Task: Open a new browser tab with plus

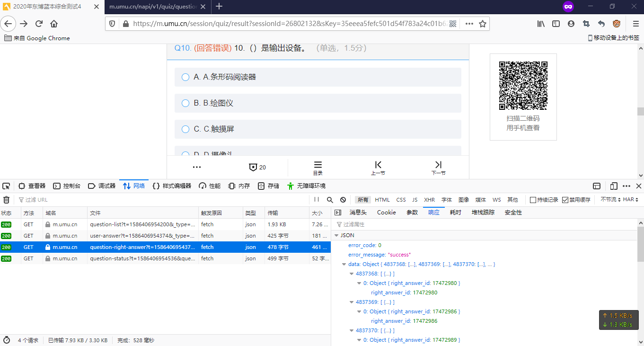Action: pos(219,7)
